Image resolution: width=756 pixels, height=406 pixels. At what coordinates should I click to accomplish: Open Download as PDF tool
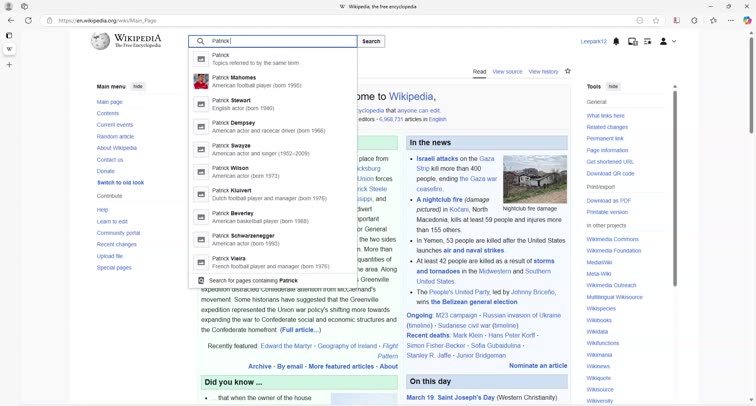pyautogui.click(x=608, y=201)
